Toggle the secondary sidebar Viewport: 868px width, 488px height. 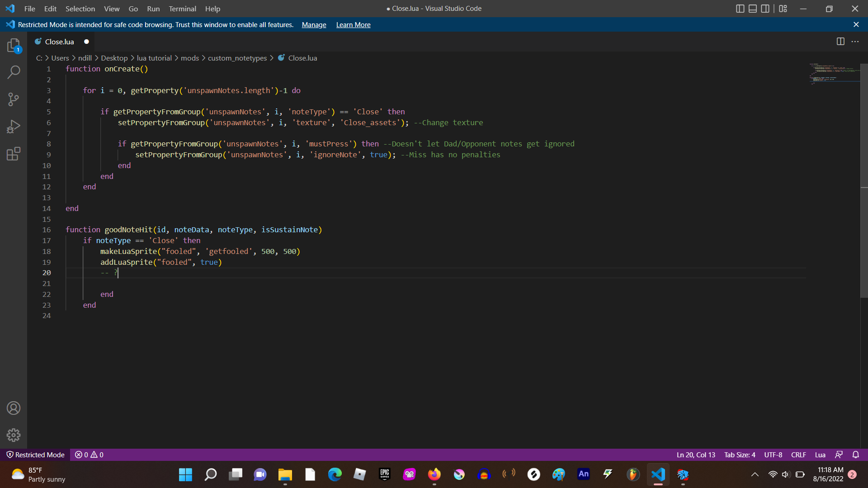coord(765,8)
